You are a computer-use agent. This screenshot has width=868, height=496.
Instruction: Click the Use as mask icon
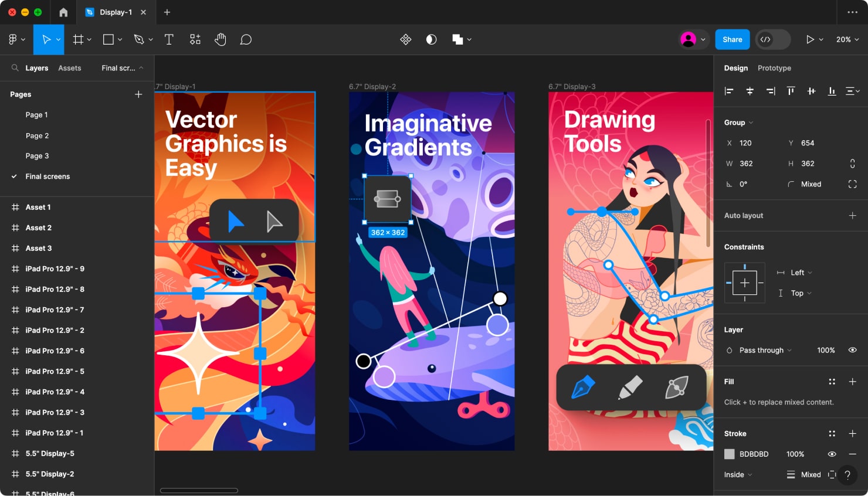[431, 39]
